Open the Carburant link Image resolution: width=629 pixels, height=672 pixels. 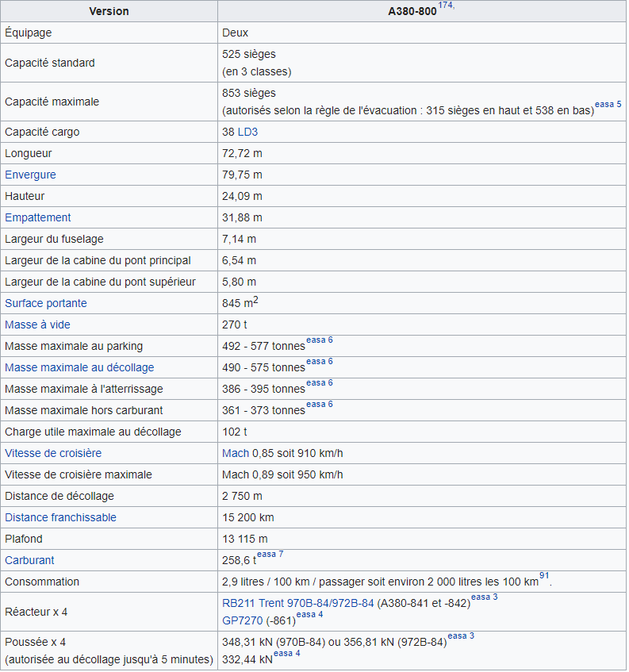click(x=29, y=561)
